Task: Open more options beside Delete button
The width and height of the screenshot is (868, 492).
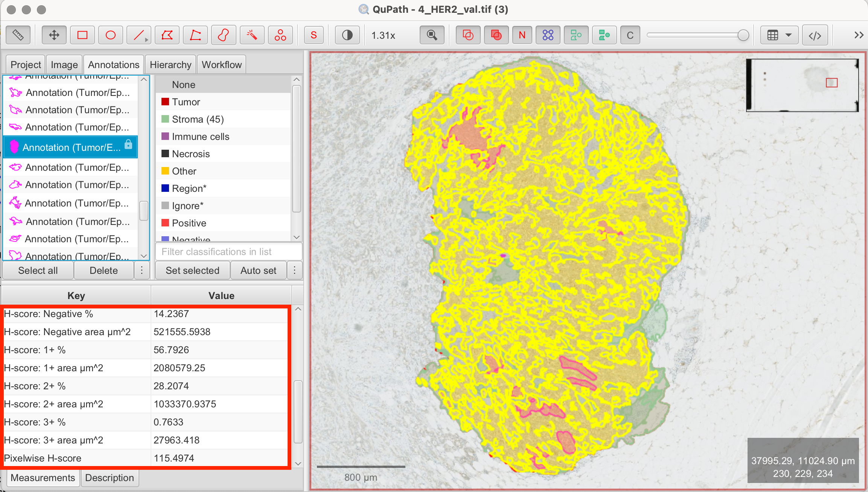Action: coord(142,270)
